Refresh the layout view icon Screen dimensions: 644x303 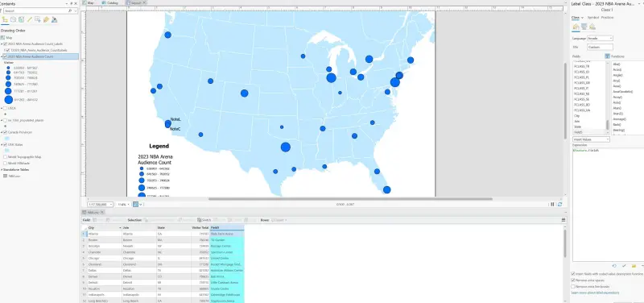(x=559, y=205)
